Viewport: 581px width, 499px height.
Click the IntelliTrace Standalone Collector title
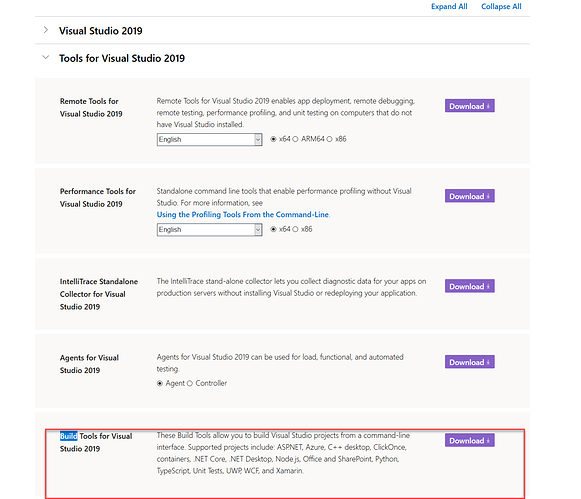tap(99, 294)
